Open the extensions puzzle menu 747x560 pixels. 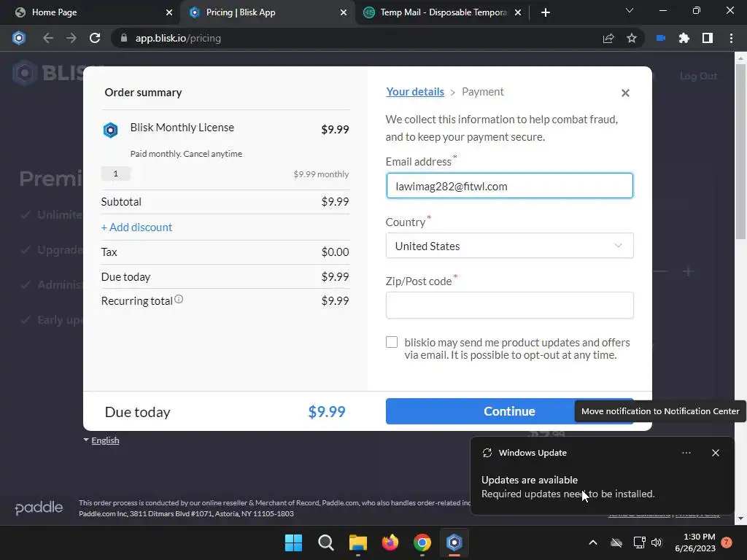pos(684,38)
